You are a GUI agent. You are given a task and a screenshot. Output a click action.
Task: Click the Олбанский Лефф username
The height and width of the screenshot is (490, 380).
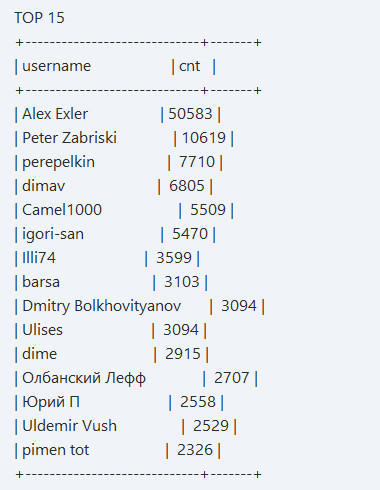[x=84, y=378]
